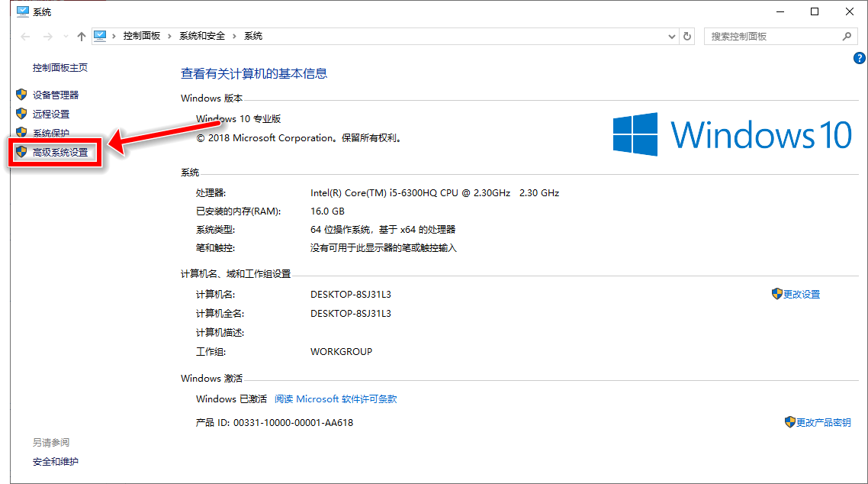Image resolution: width=868 pixels, height=484 pixels.
Task: Maximize the 系统 window
Action: point(815,11)
